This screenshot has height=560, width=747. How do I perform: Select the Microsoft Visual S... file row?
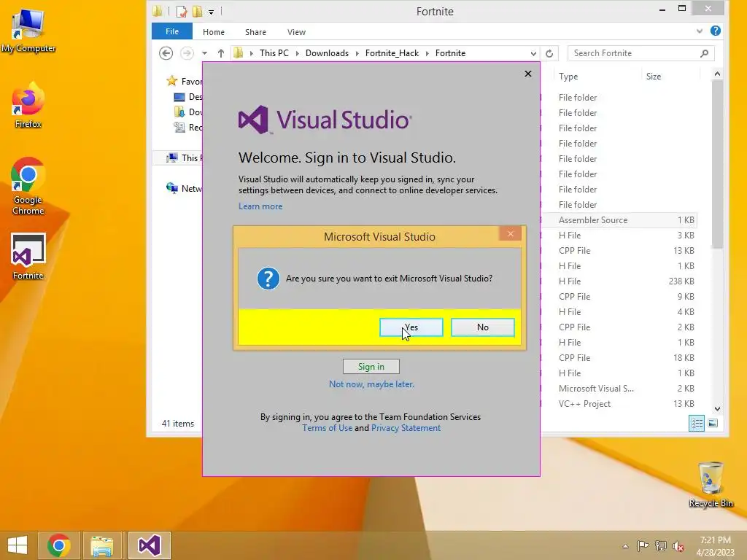619,388
